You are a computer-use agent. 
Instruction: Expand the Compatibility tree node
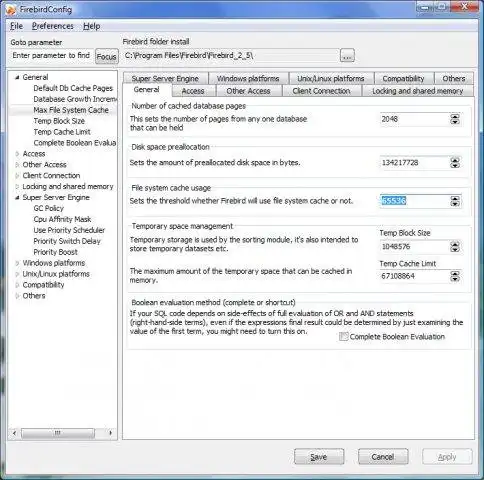pos(17,285)
